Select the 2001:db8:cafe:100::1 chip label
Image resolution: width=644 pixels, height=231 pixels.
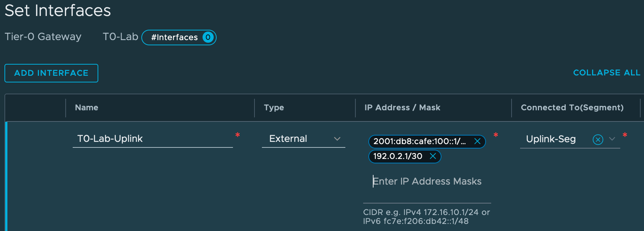pos(420,141)
